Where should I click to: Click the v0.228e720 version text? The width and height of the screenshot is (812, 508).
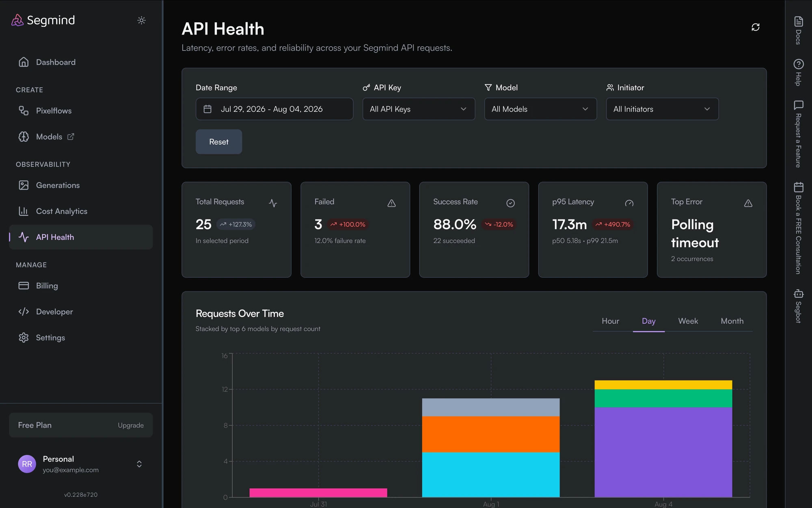tap(81, 495)
